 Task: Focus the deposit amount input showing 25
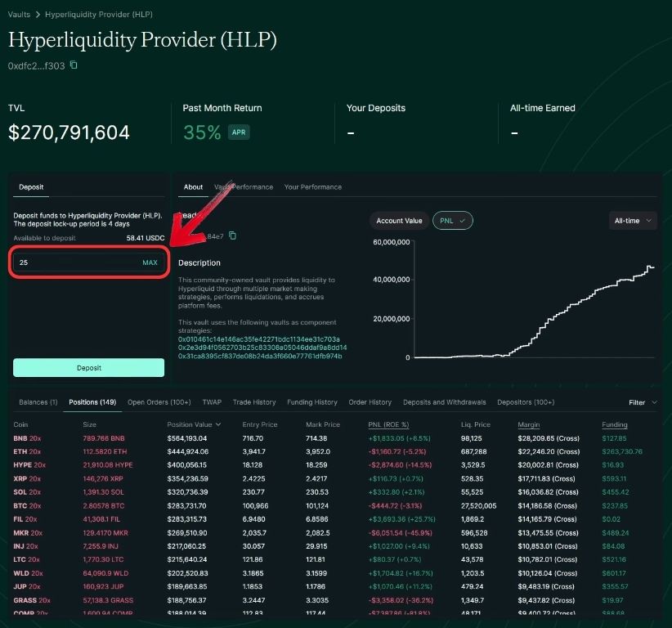tap(88, 262)
